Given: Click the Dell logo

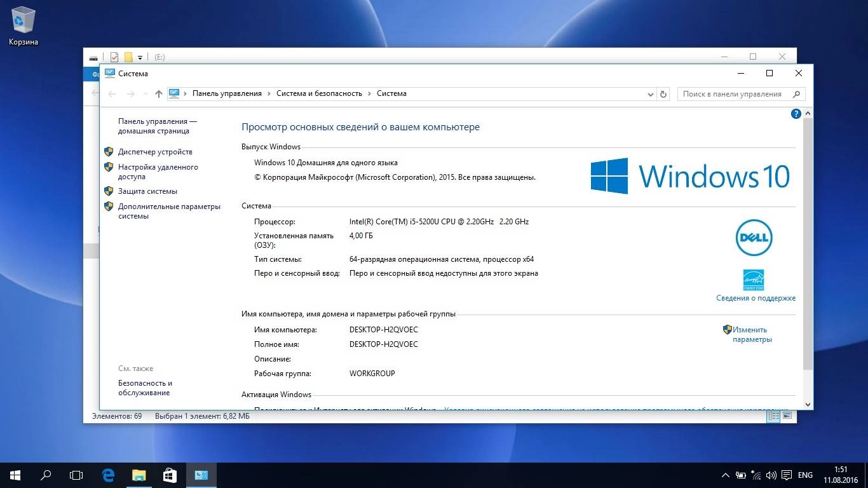Looking at the screenshot, I should pos(754,238).
